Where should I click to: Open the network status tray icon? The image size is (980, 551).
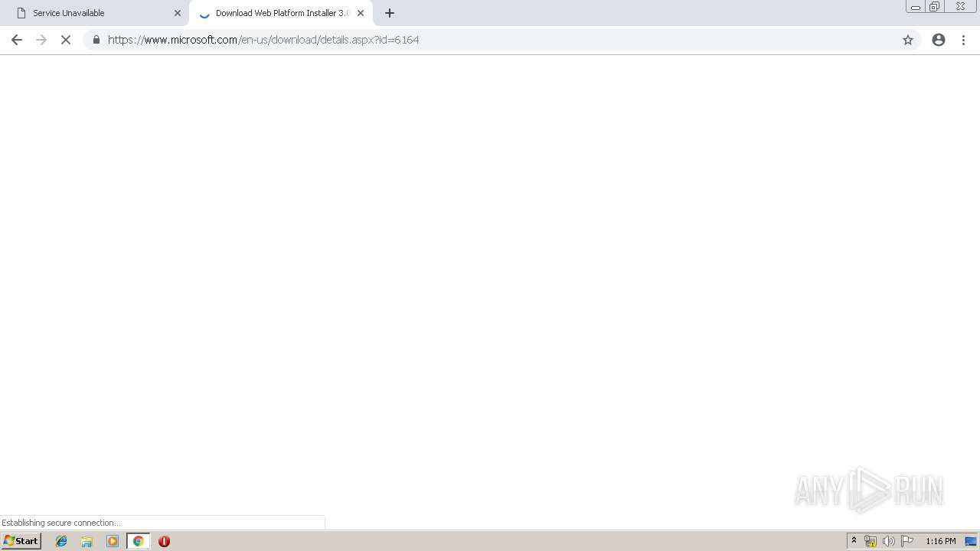tap(871, 541)
